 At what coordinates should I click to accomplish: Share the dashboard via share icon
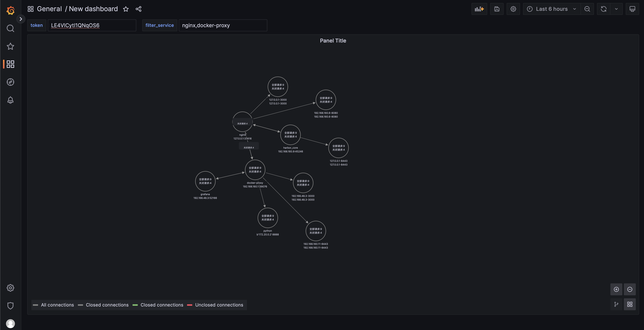pyautogui.click(x=139, y=9)
